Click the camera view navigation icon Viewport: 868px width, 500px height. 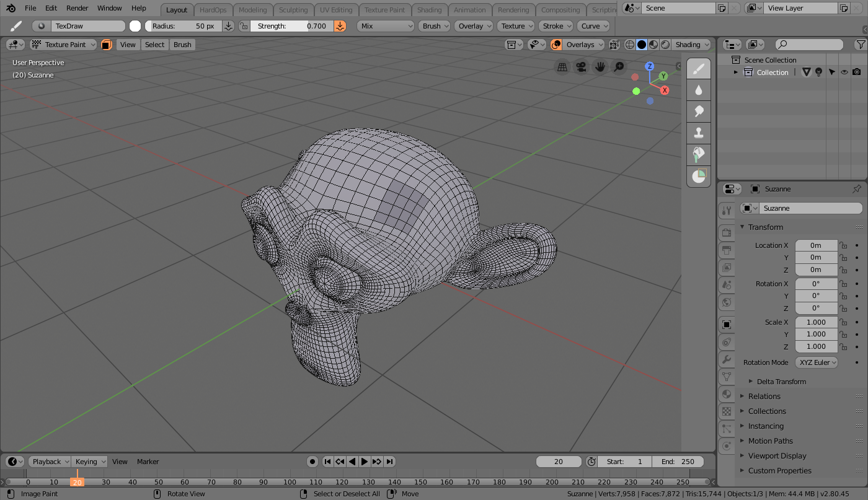click(x=581, y=67)
